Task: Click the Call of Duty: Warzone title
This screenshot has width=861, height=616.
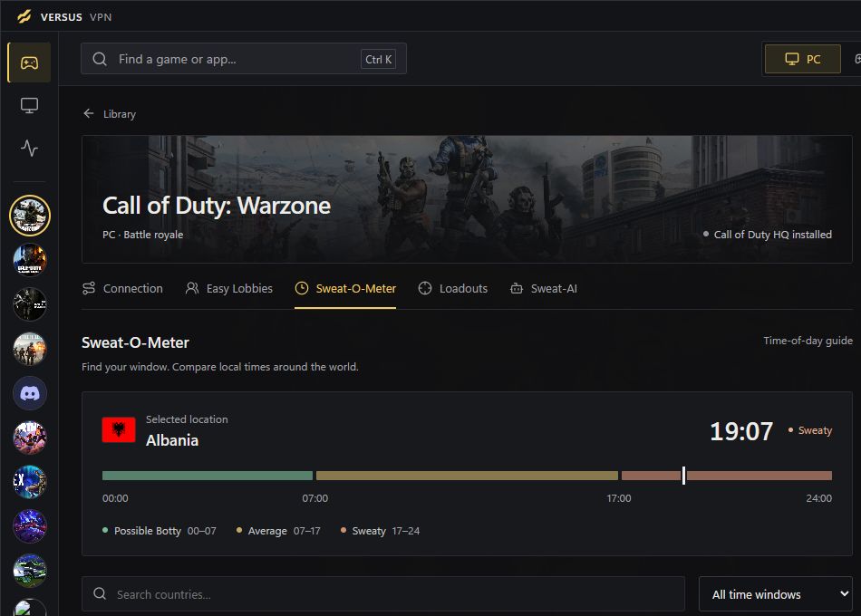Action: pyautogui.click(x=217, y=206)
